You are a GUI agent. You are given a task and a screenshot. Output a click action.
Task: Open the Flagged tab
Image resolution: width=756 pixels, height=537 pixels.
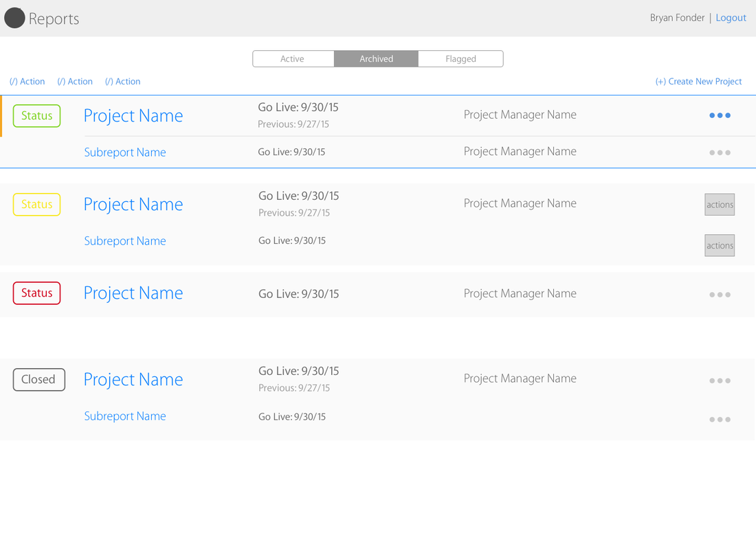tap(460, 59)
